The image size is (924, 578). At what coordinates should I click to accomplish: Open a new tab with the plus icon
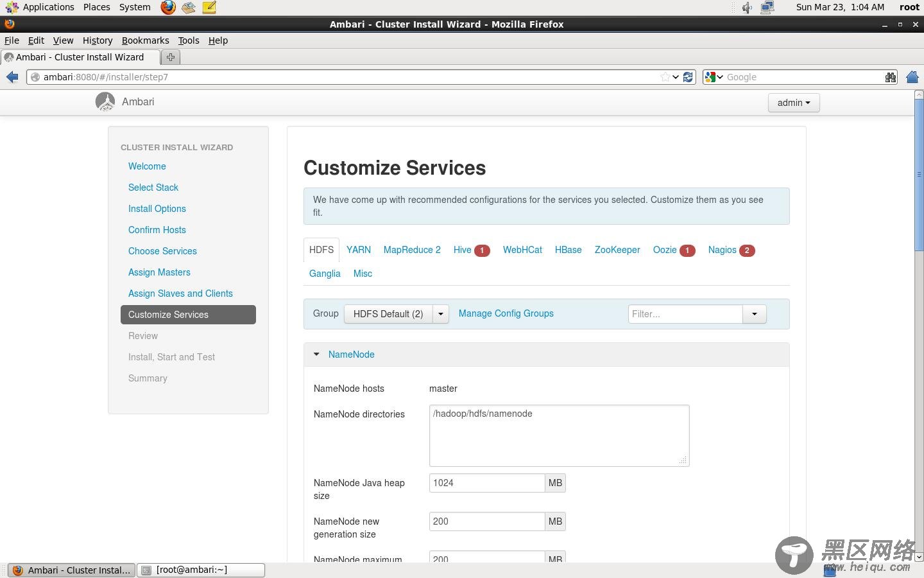click(171, 57)
